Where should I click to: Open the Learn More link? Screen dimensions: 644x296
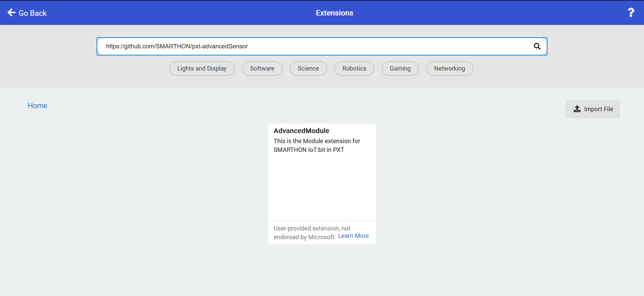353,236
